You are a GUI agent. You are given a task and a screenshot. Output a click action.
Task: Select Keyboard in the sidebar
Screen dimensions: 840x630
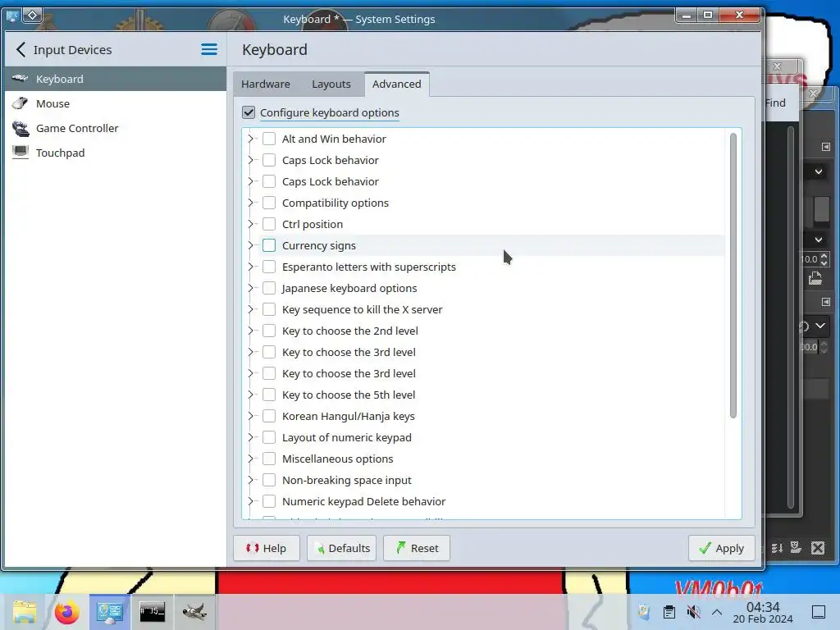pos(115,79)
